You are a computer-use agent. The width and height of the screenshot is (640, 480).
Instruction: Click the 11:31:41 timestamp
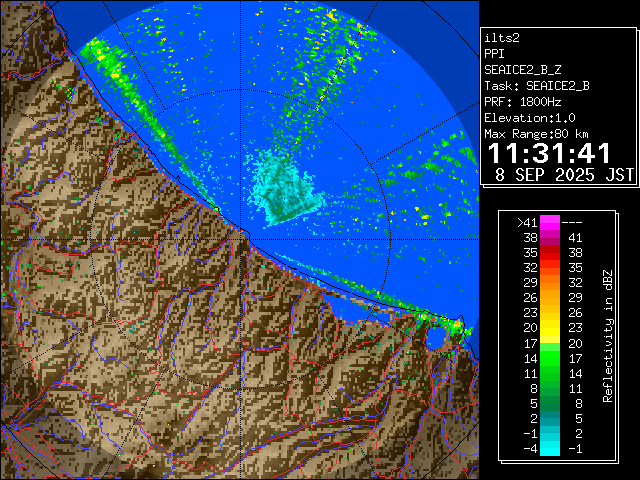tap(549, 153)
